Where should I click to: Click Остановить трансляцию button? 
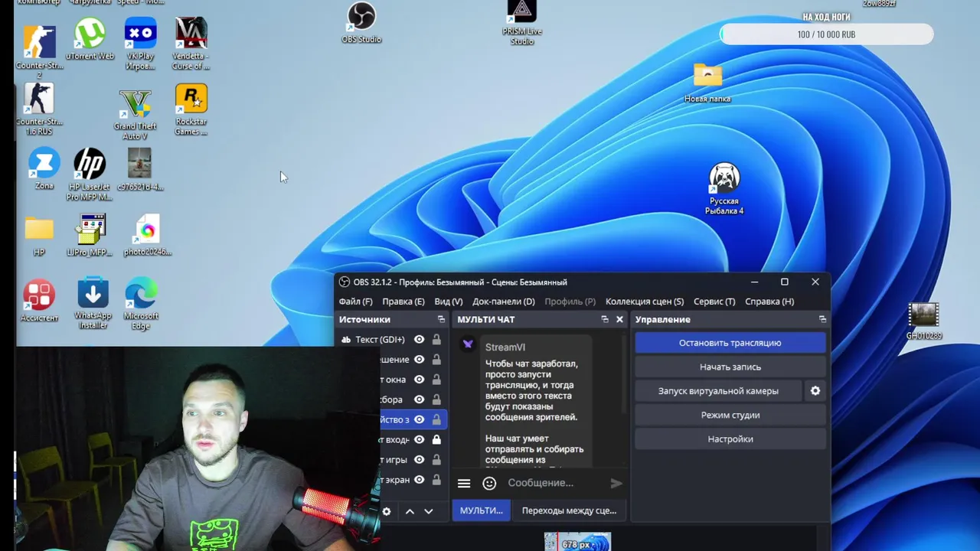click(x=730, y=343)
